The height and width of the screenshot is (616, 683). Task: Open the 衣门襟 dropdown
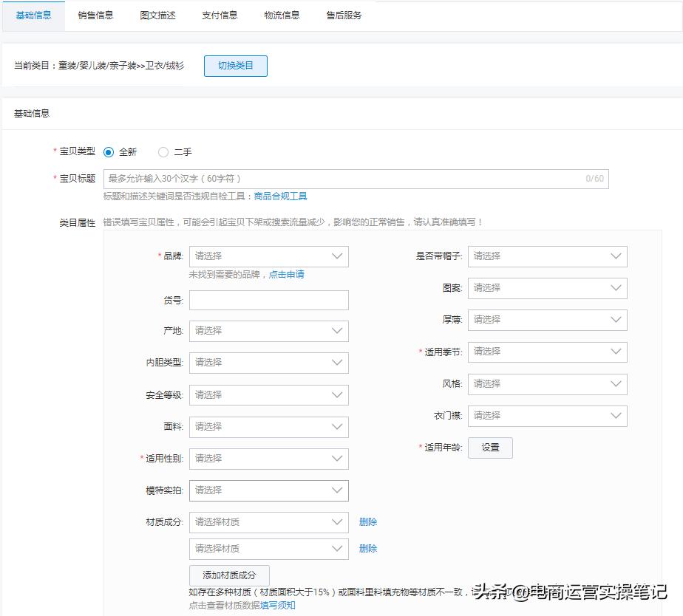coord(547,416)
